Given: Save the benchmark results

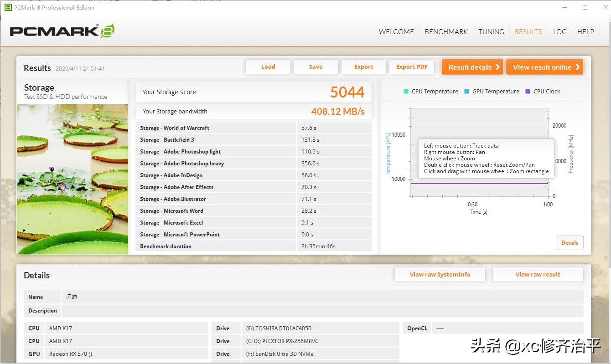Looking at the screenshot, I should [x=316, y=67].
